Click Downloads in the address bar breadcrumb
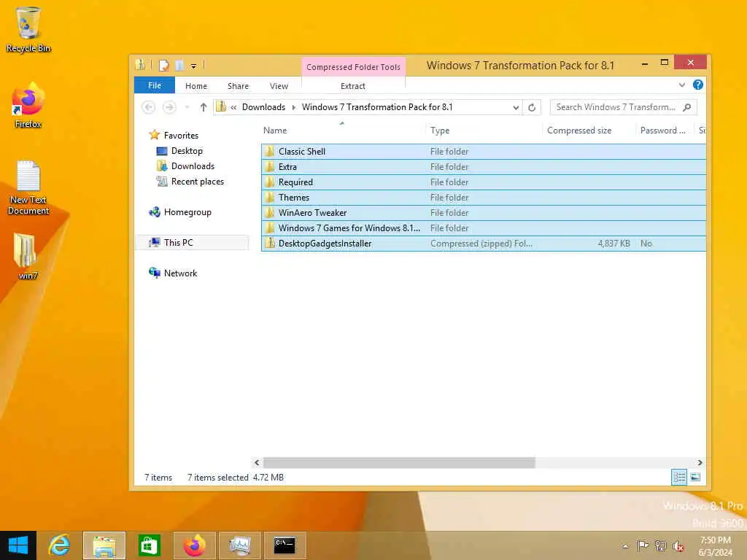This screenshot has width=747, height=560. (263, 107)
